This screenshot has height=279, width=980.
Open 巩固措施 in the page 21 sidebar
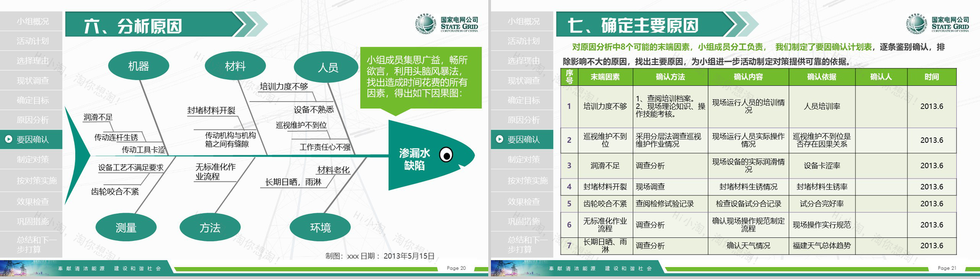[x=522, y=221]
